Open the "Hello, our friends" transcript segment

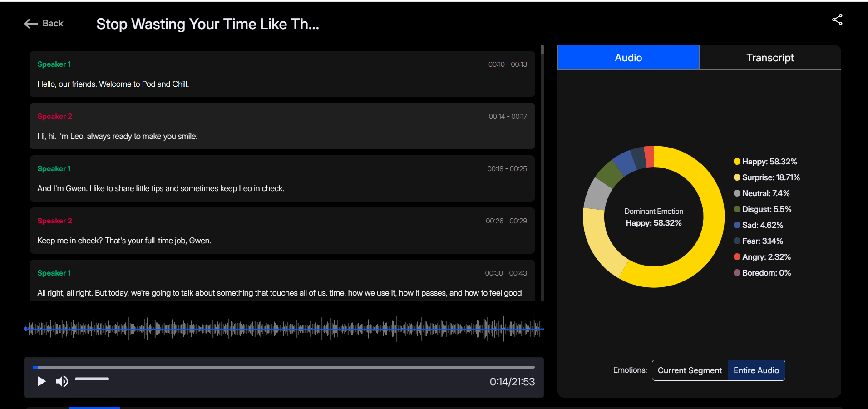(282, 74)
